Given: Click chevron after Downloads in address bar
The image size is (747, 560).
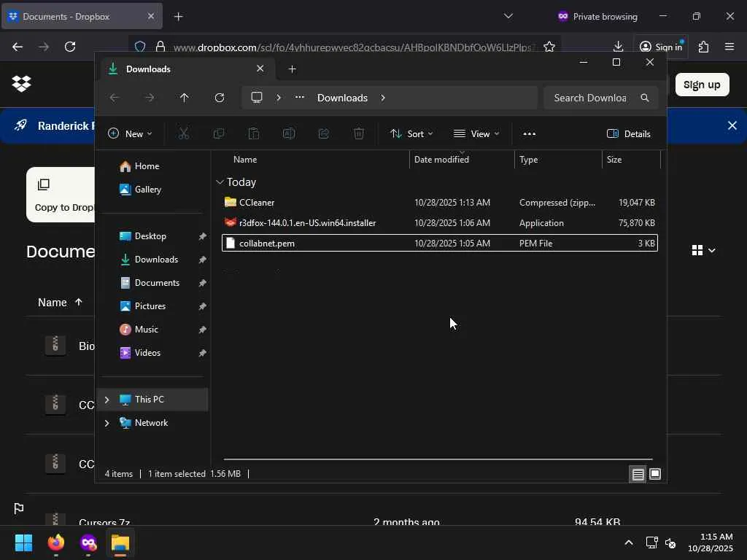Looking at the screenshot, I should point(383,98).
